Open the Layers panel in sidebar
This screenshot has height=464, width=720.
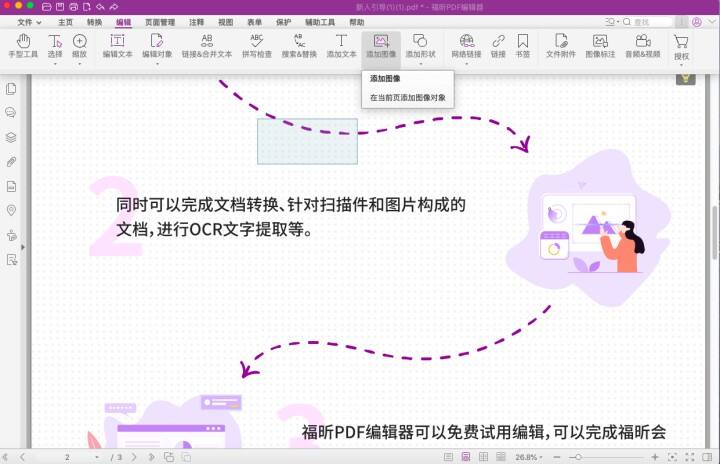(11, 137)
